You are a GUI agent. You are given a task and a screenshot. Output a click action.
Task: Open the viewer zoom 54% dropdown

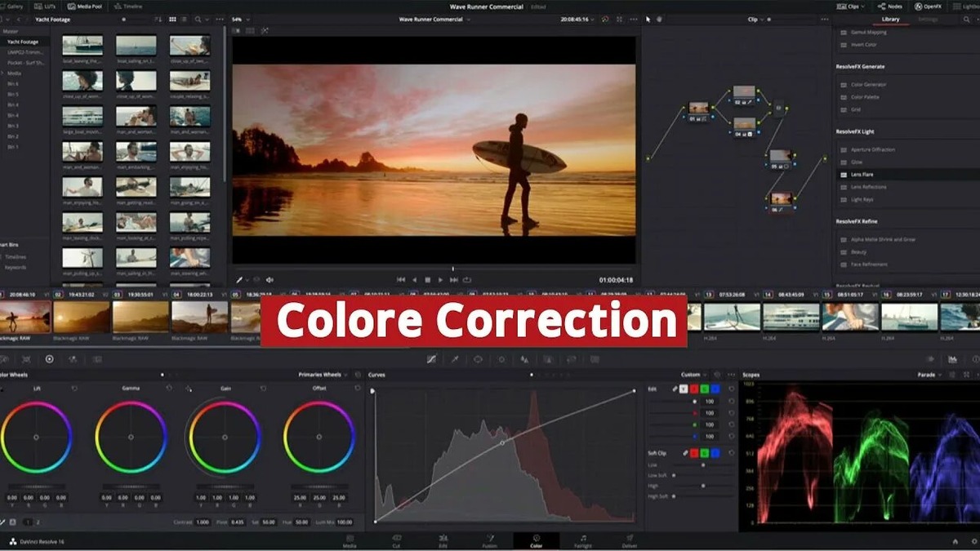[x=239, y=19]
